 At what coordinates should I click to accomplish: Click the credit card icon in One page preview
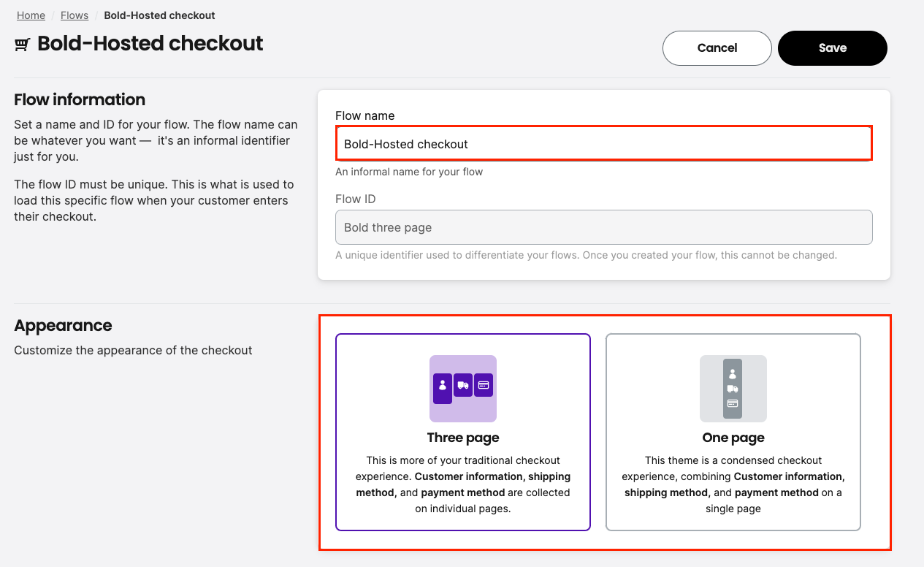click(733, 403)
